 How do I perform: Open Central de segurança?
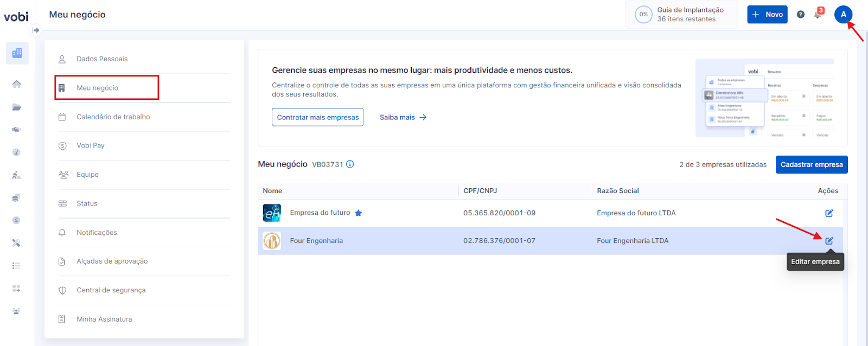pyautogui.click(x=144, y=290)
